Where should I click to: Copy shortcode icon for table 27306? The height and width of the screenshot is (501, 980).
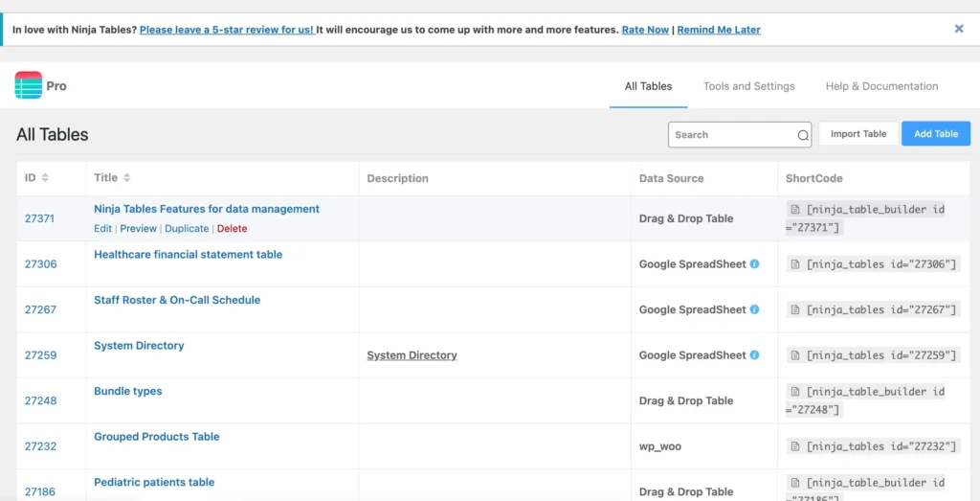(795, 264)
